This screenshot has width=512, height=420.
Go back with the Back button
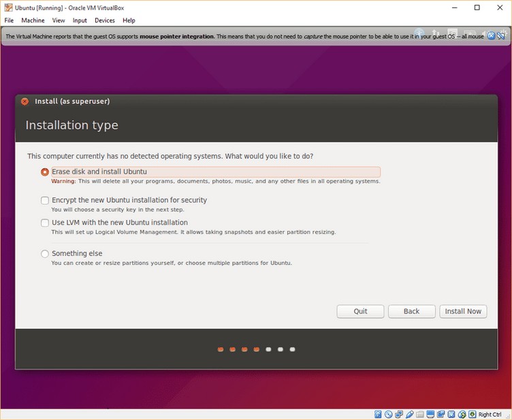pyautogui.click(x=411, y=311)
